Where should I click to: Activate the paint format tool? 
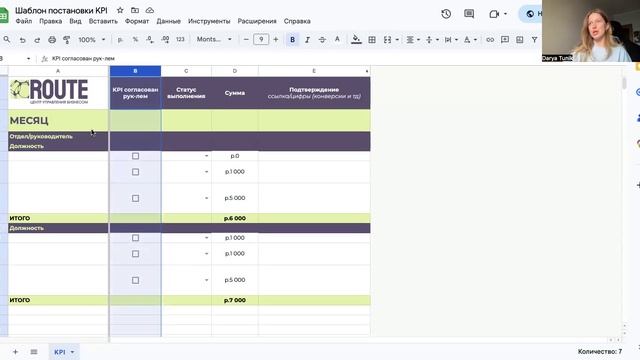(x=67, y=40)
